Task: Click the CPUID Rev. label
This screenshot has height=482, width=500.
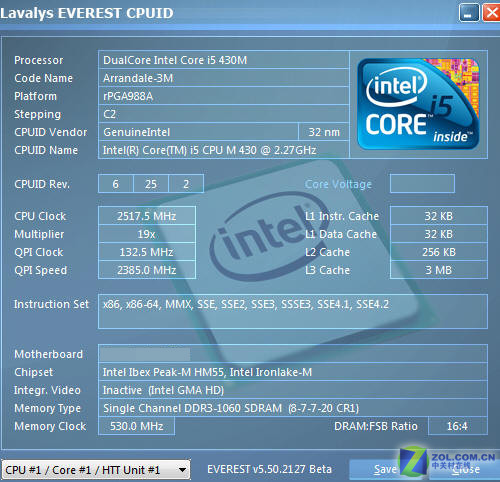Action: tap(42, 184)
